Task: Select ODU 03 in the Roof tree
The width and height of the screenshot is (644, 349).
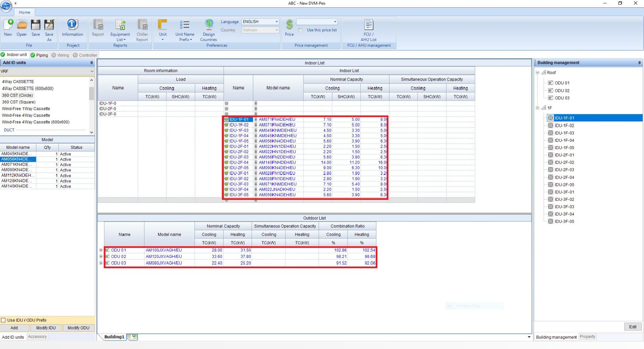Action: click(x=562, y=98)
